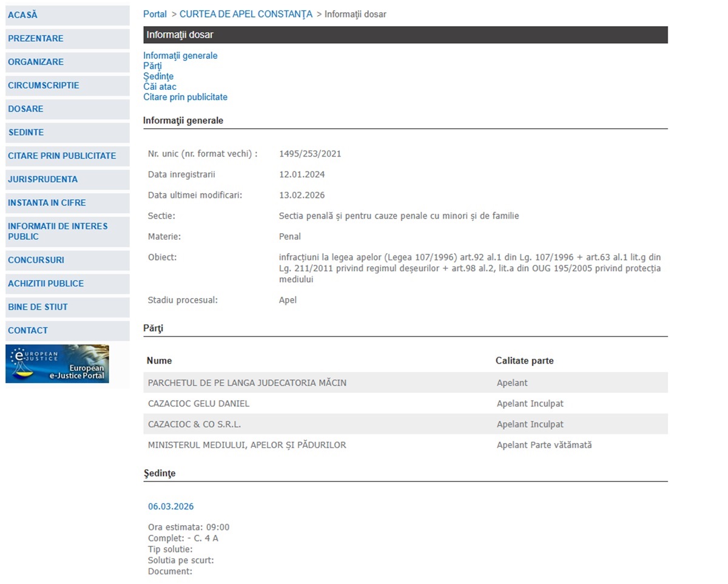Viewport: 728px width, 584px height.
Task: Open the ACASĂ sidebar menu item
Action: tap(67, 15)
